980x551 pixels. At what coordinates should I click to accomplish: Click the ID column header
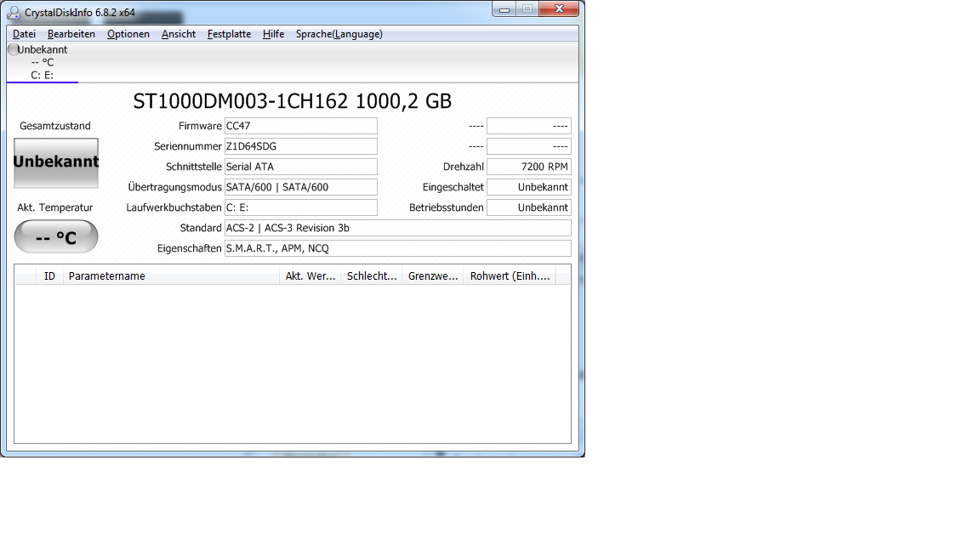coord(49,276)
